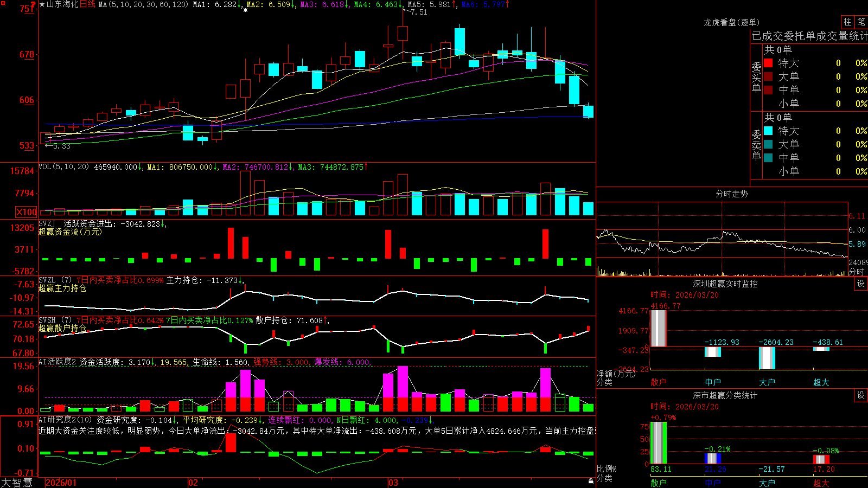Screen dimensions: 868x488
Task: Click the 散户 ratio bar labeled +0.79%
Action: click(658, 443)
